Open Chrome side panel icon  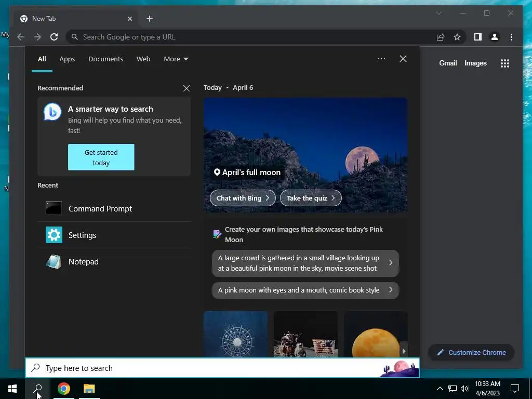[478, 37]
